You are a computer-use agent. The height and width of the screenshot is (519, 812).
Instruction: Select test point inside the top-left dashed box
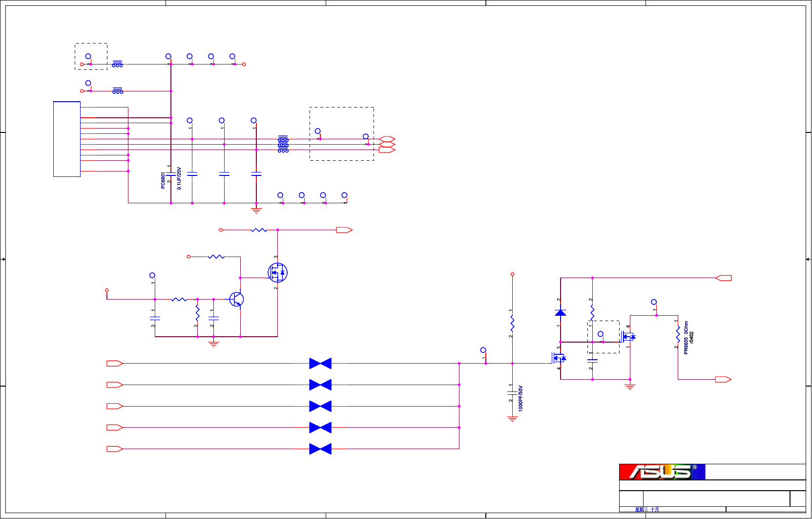88,57
